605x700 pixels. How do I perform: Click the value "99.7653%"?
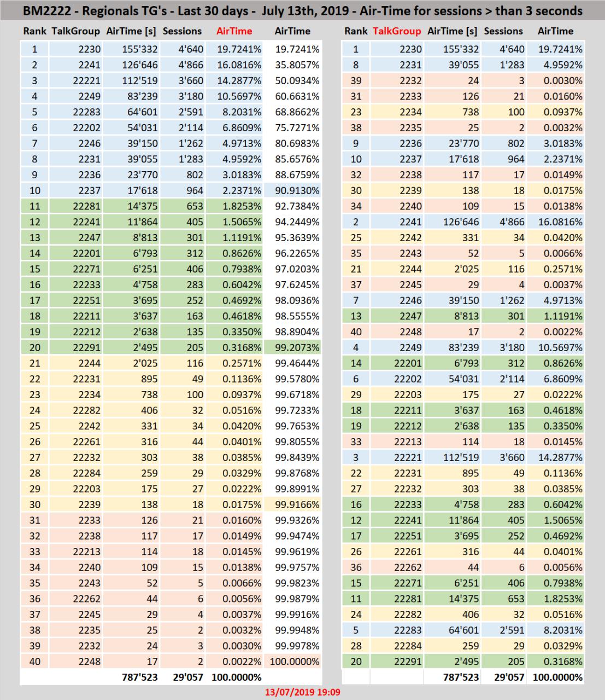point(293,426)
